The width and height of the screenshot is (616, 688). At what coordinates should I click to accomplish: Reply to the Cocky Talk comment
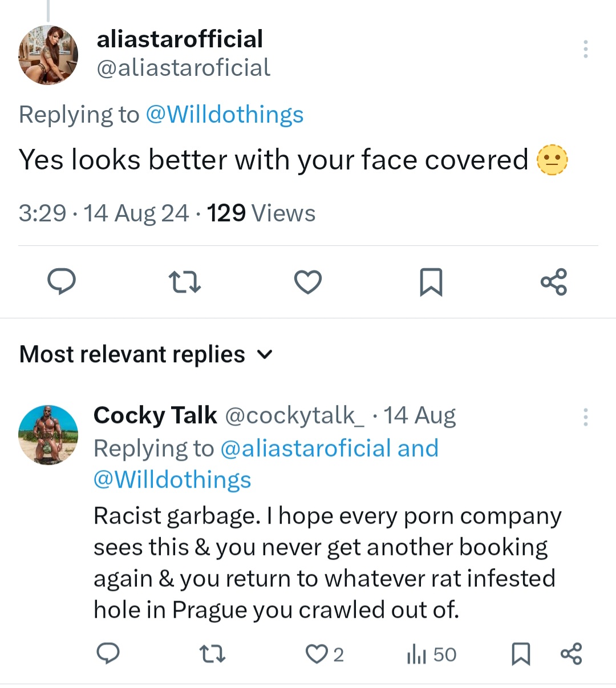coord(108,654)
